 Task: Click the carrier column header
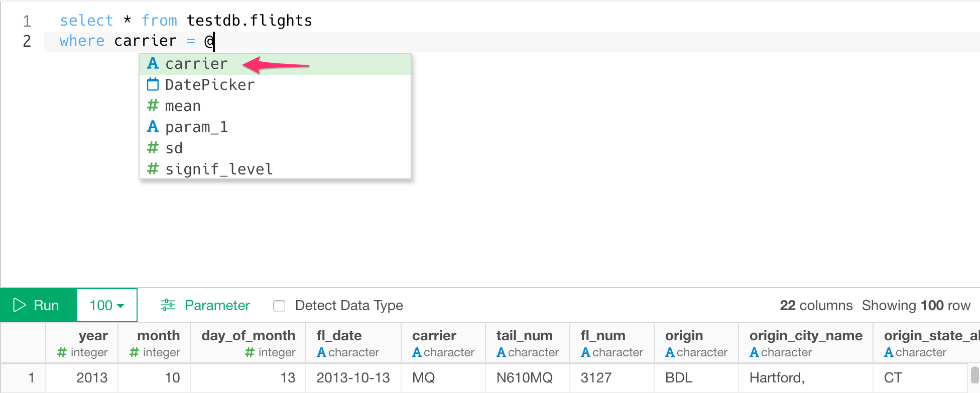point(434,336)
